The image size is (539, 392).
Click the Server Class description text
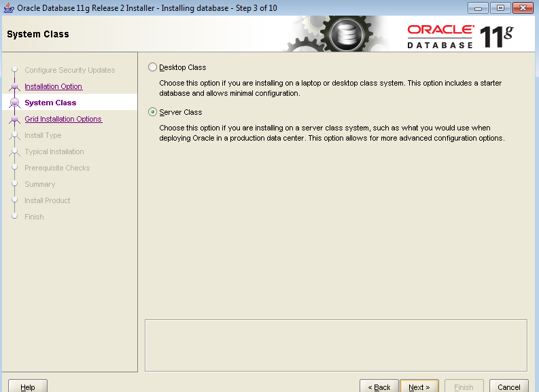coord(332,133)
